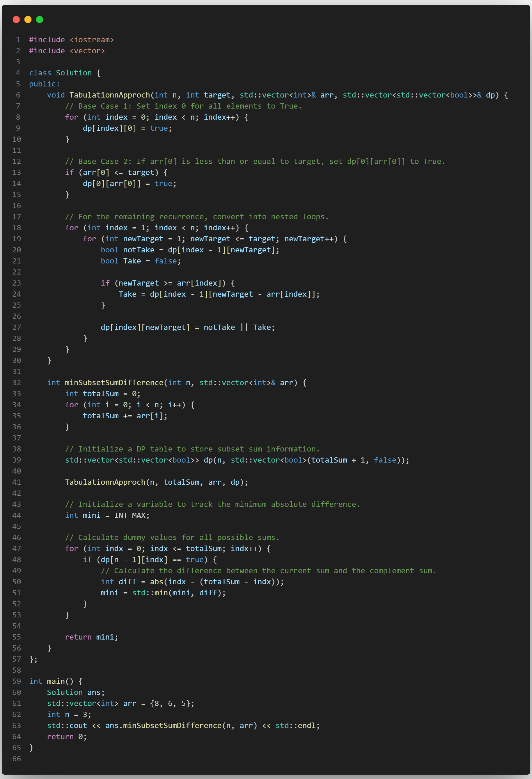Click the Base Case 2 comment line
This screenshot has height=779, width=532.
(x=255, y=161)
